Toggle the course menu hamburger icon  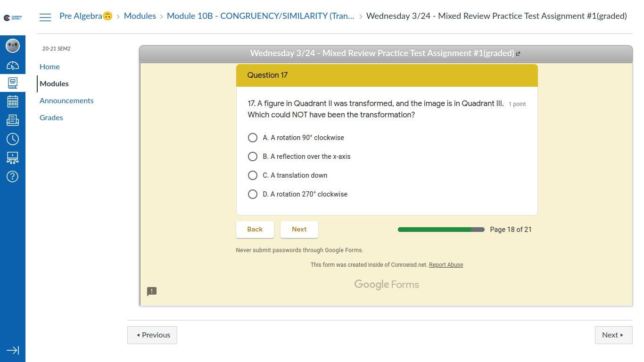45,17
